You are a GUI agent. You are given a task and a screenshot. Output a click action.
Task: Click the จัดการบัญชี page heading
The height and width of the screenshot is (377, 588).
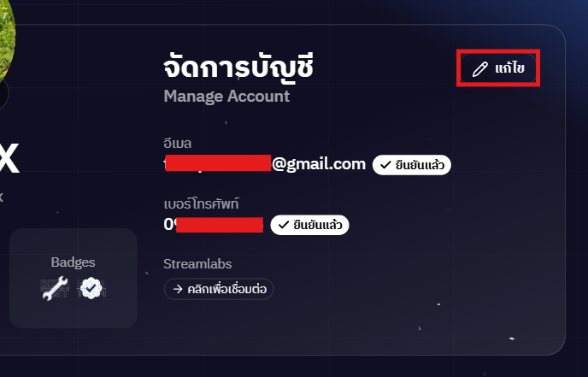point(238,68)
